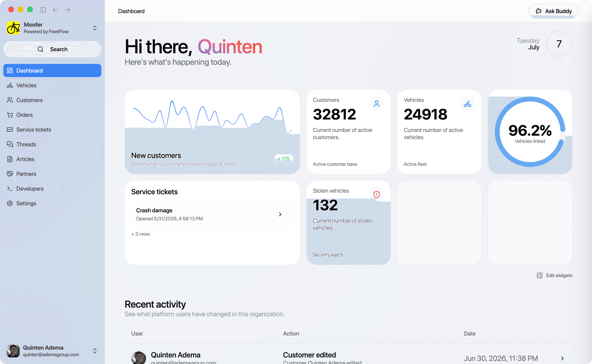Click the Search input field
This screenshot has height=364, width=592.
coord(52,49)
